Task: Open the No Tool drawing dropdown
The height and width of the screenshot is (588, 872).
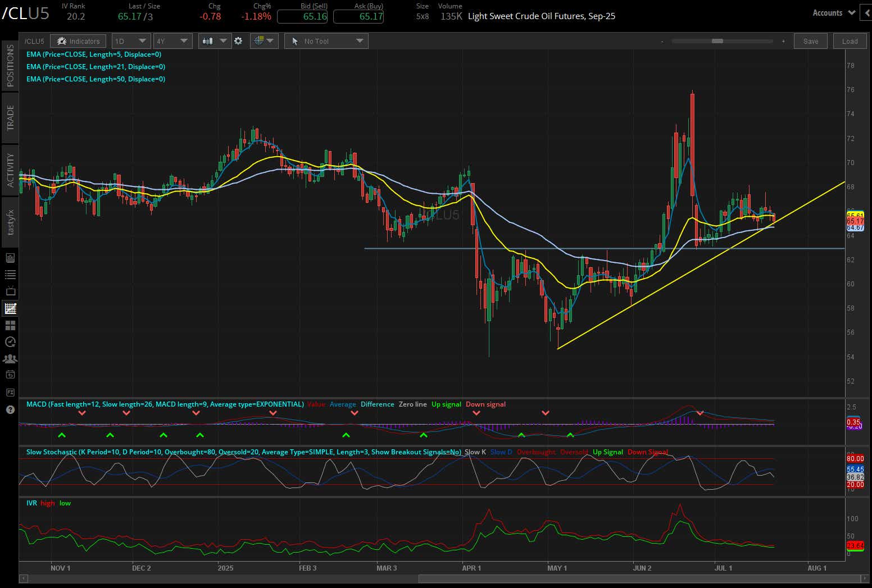Action: (326, 40)
